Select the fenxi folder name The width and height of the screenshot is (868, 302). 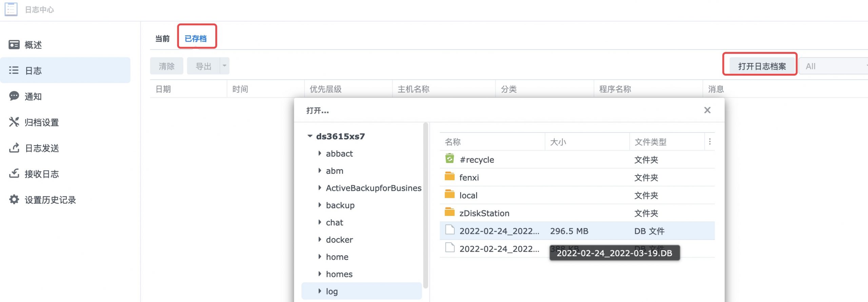pyautogui.click(x=469, y=178)
